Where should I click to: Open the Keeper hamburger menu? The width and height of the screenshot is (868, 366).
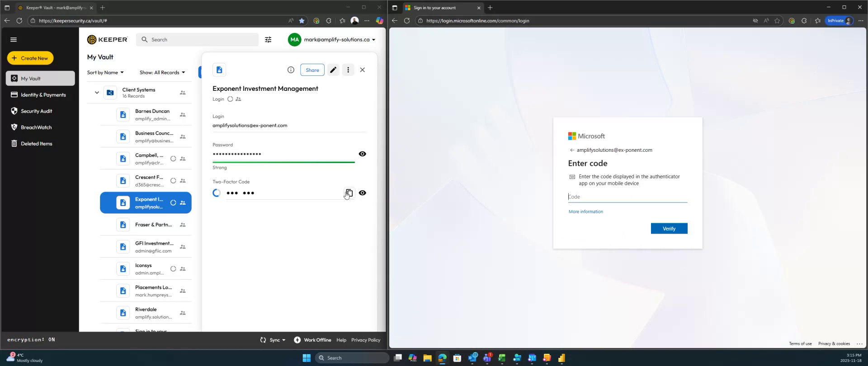pos(14,40)
